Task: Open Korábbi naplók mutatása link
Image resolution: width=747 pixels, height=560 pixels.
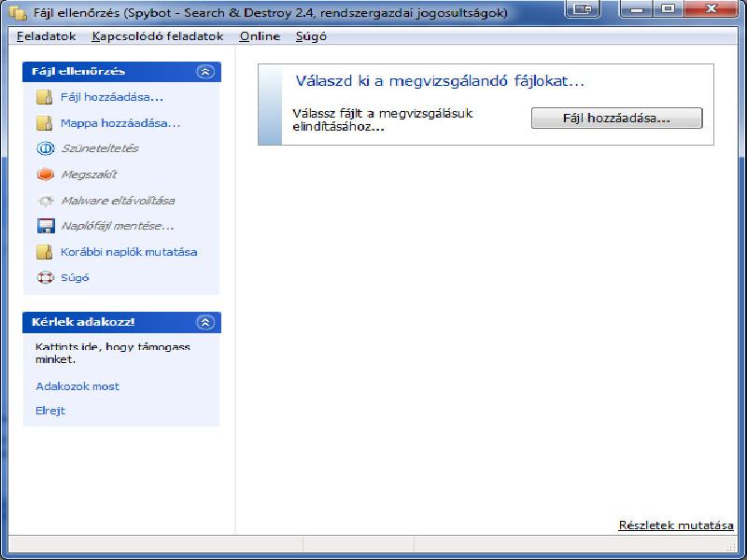Action: point(129,252)
